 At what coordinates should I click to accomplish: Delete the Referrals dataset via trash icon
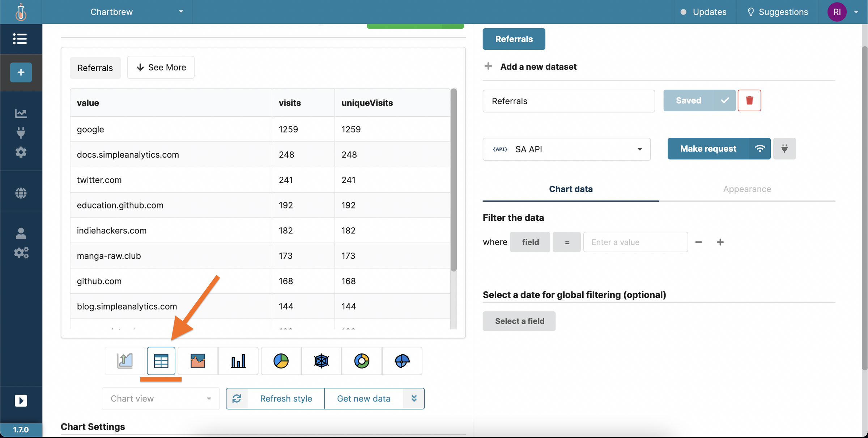coord(749,100)
